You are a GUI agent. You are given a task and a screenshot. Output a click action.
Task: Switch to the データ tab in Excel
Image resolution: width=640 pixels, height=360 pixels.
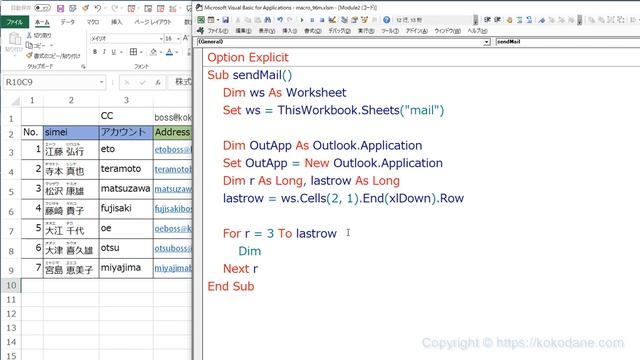pos(67,22)
